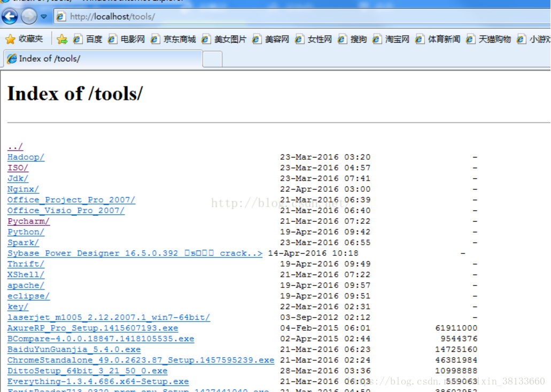Click the address bar showing localhost/tools/
This screenshot has height=392, width=551.
(x=302, y=17)
